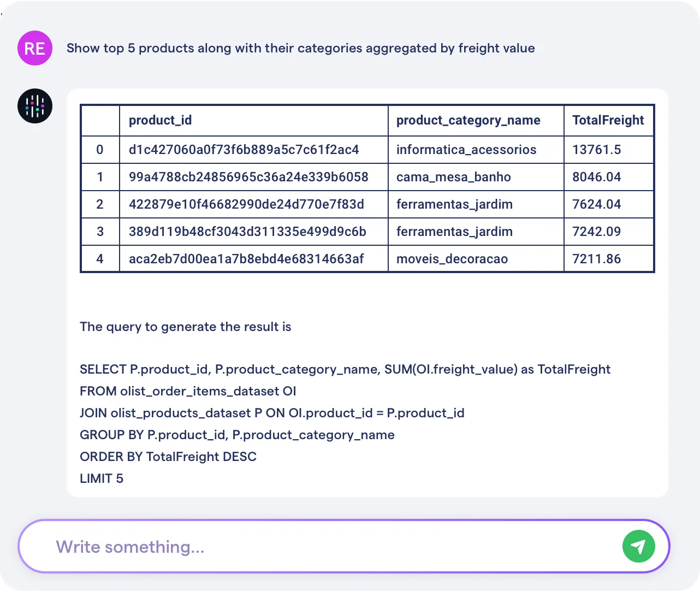The image size is (700, 591).
Task: Select product ID d1c427060a0f73f6b889a5c7c61f2ac4 cell
Action: tap(244, 150)
